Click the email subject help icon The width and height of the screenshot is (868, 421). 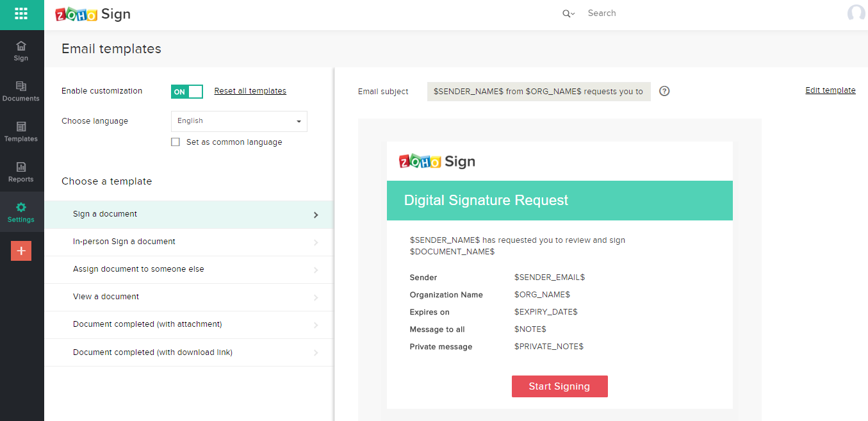coord(664,91)
